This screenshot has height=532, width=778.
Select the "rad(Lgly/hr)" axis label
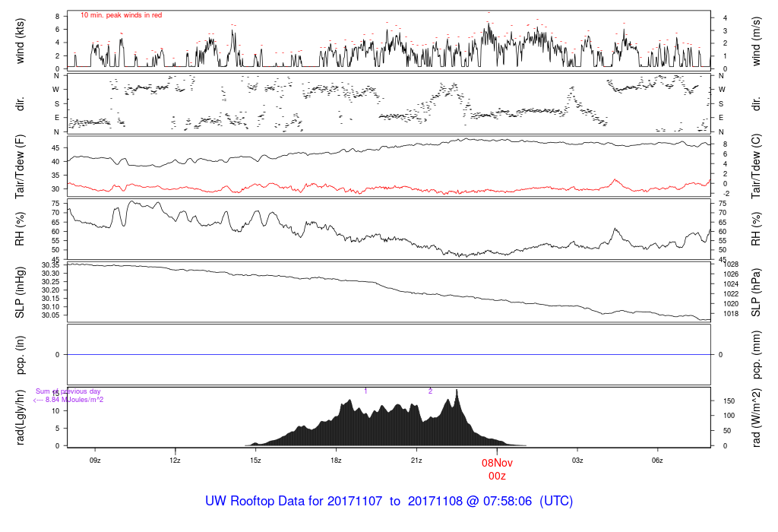point(20,417)
